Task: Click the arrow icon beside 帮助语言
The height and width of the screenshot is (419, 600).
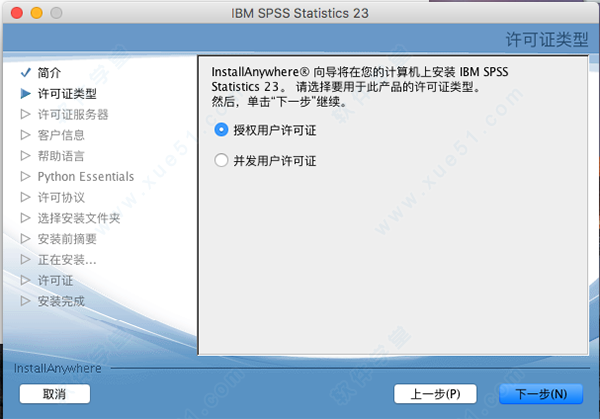Action: coord(26,156)
